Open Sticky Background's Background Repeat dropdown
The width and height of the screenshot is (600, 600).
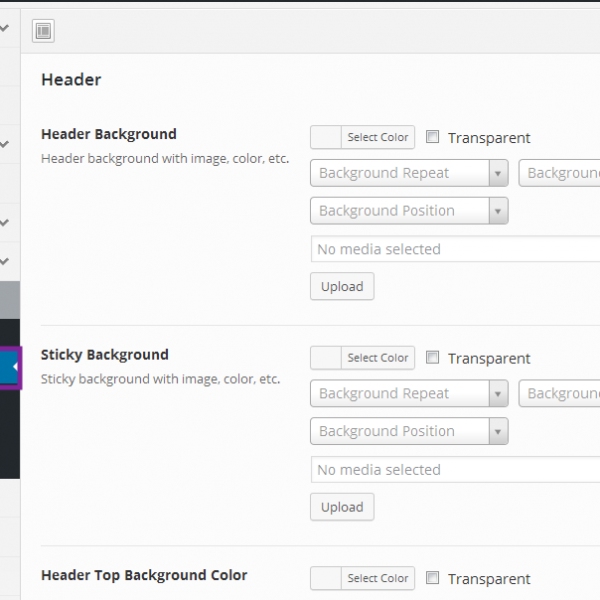click(409, 394)
